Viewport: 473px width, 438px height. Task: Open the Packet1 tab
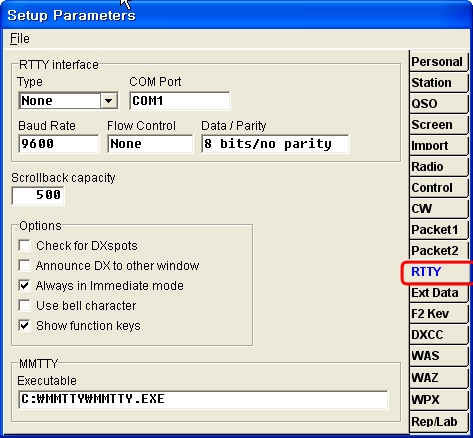438,230
